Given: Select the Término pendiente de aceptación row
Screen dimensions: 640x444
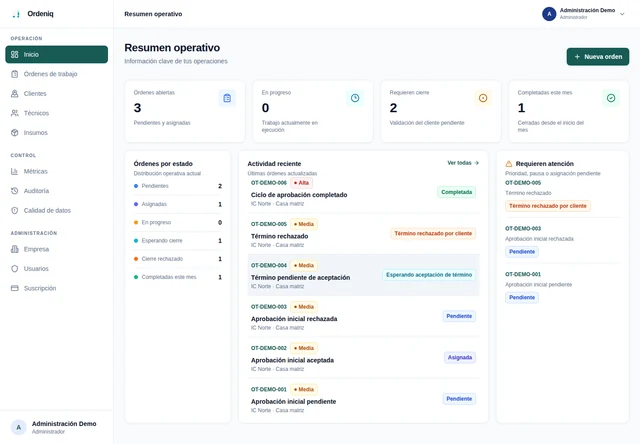Looking at the screenshot, I should point(363,275).
